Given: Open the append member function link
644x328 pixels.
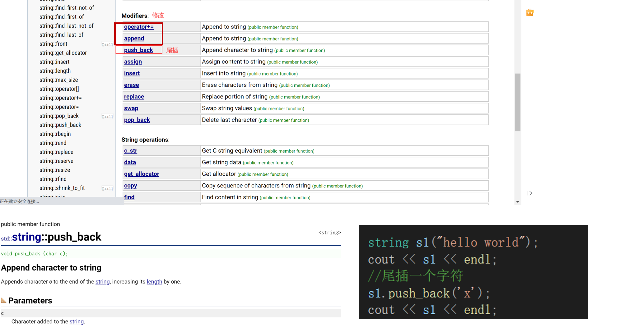Looking at the screenshot, I should point(134,39).
